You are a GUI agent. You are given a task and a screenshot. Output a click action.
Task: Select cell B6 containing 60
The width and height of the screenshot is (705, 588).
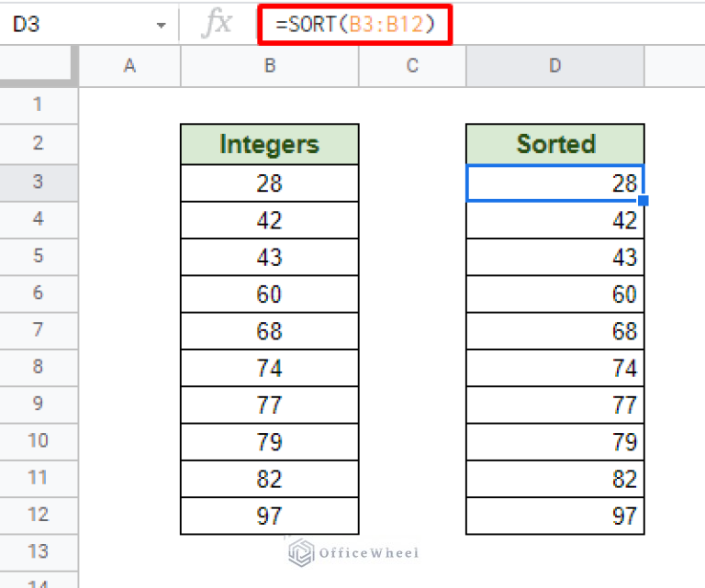tap(270, 294)
